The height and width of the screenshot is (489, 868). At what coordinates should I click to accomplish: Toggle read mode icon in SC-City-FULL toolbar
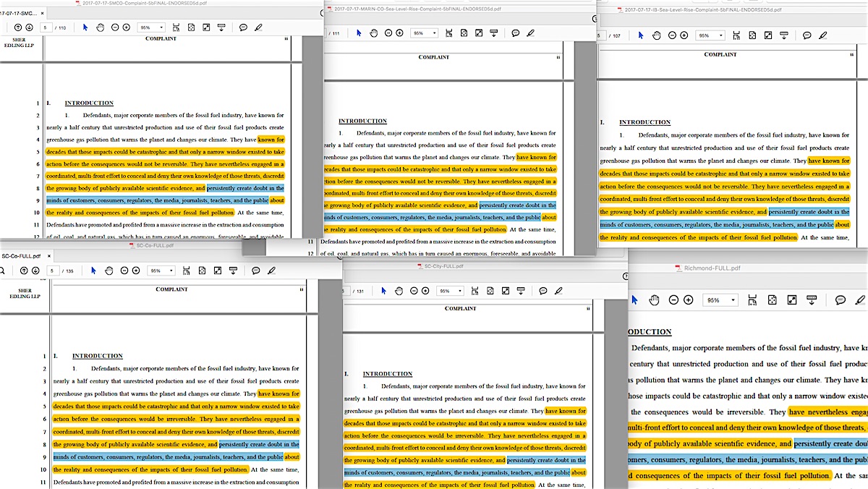tap(521, 291)
